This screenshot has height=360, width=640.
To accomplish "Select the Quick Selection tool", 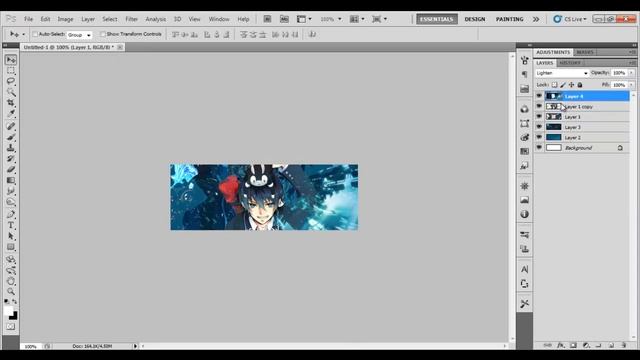I will pyautogui.click(x=11, y=92).
